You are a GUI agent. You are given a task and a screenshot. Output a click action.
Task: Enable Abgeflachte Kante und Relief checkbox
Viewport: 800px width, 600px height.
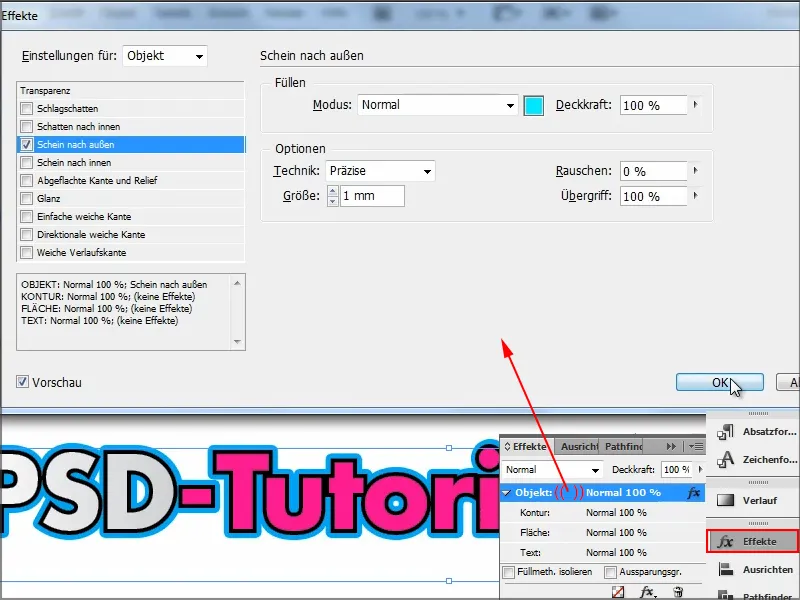pos(27,181)
